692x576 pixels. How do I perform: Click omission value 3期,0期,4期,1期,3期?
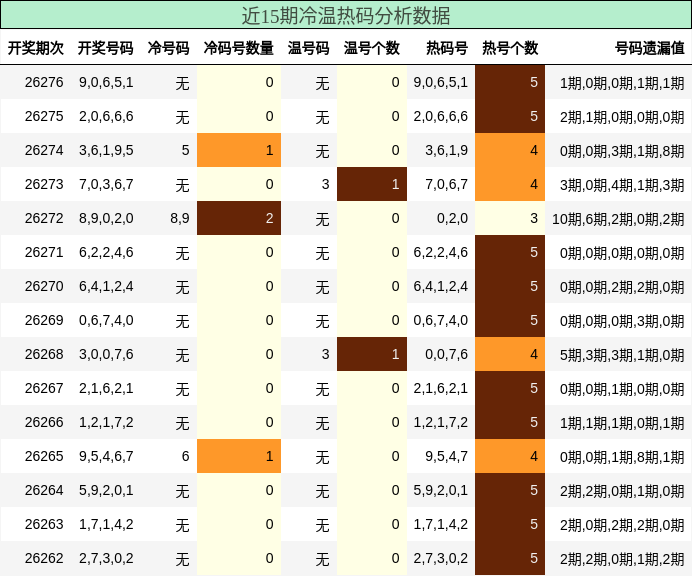(x=622, y=184)
